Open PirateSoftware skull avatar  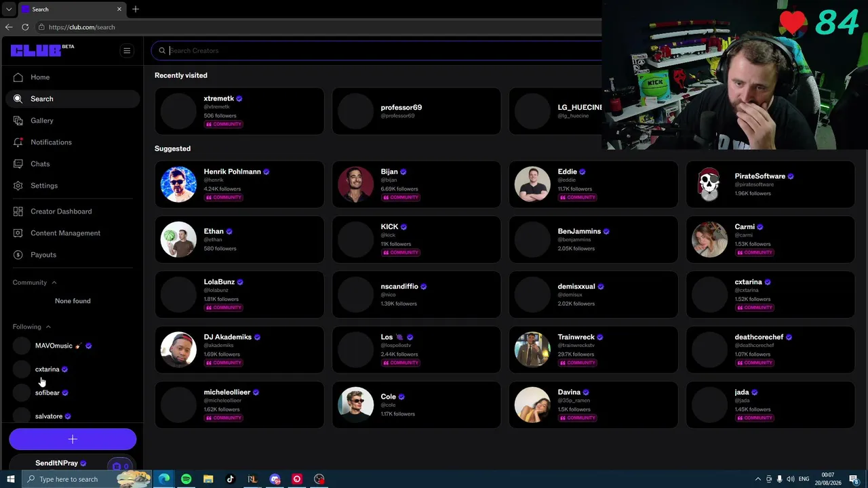(709, 184)
